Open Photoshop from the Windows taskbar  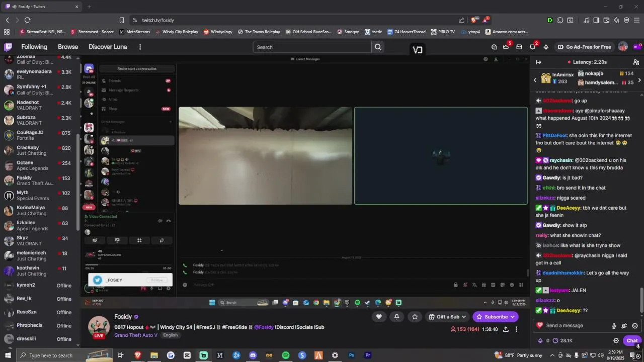(351, 355)
